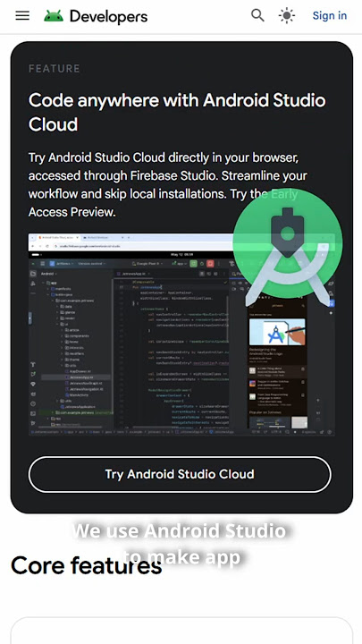Open the hamburger navigation menu
The image size is (362, 644).
point(22,16)
